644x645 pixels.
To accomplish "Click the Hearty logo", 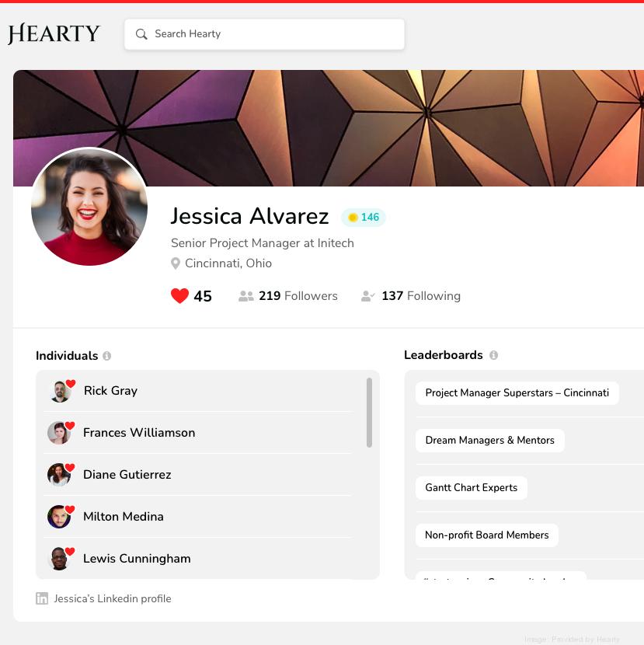I will click(x=54, y=34).
